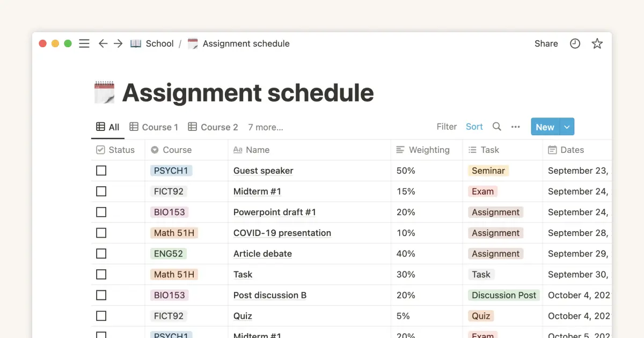The height and width of the screenshot is (338, 644).
Task: Mark the Quiz row as done
Action: point(101,316)
